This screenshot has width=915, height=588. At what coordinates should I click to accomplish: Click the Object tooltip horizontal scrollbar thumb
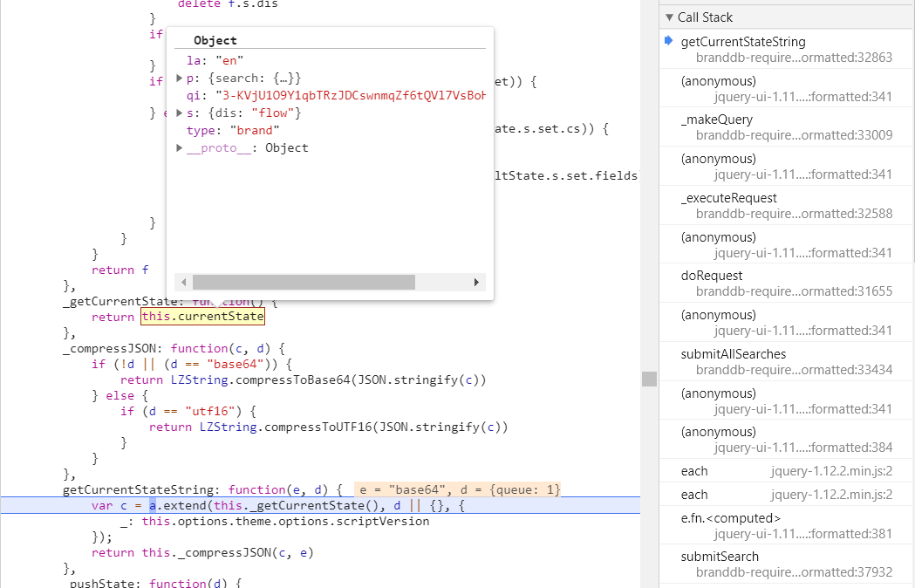[304, 283]
